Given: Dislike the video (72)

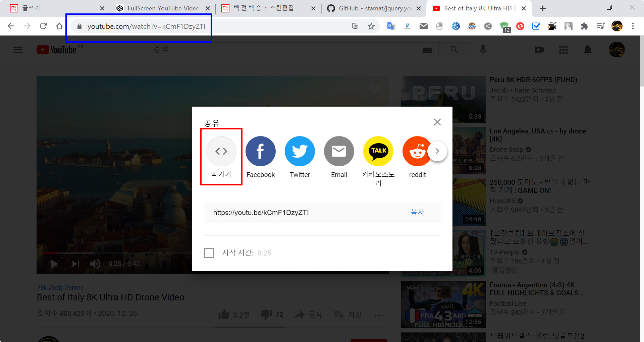Looking at the screenshot, I should (272, 315).
